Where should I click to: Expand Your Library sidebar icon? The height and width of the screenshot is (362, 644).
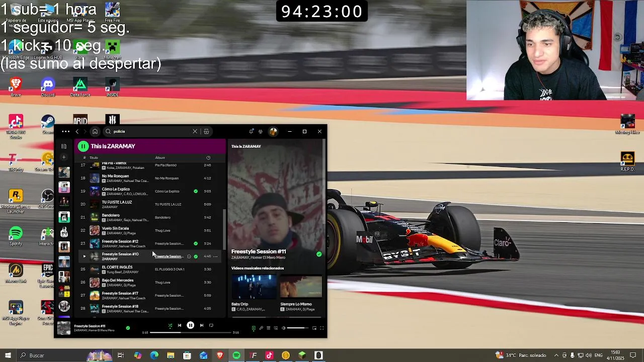point(64,146)
